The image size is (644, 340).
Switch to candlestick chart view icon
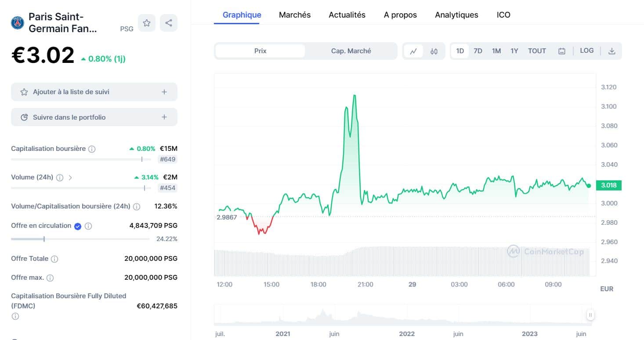tap(434, 51)
